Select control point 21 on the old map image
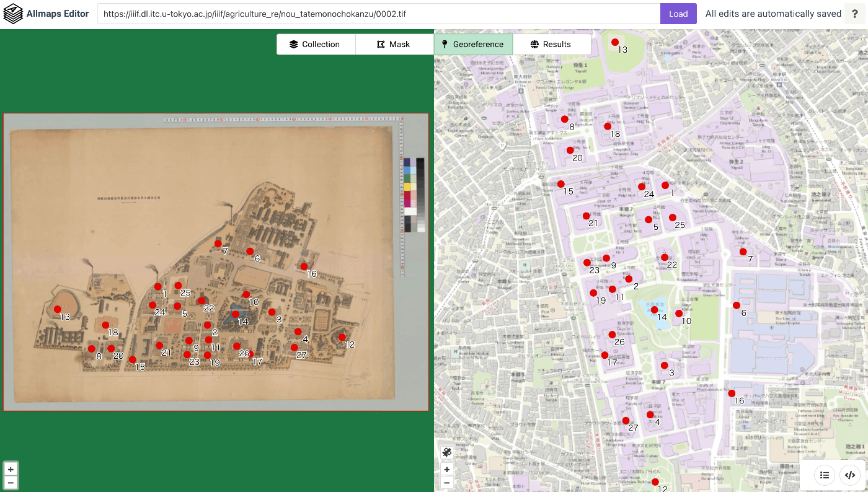Image resolution: width=868 pixels, height=492 pixels. (159, 345)
